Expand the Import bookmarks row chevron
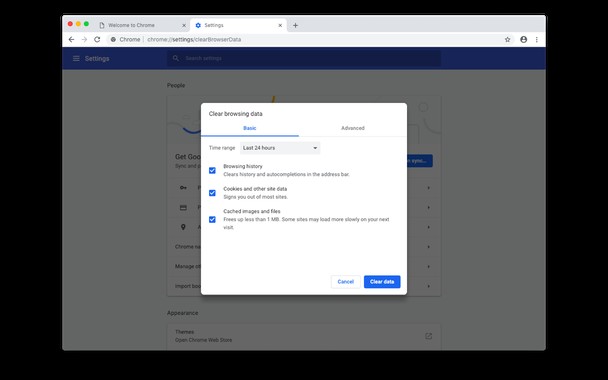This screenshot has width=608, height=380. pos(428,286)
